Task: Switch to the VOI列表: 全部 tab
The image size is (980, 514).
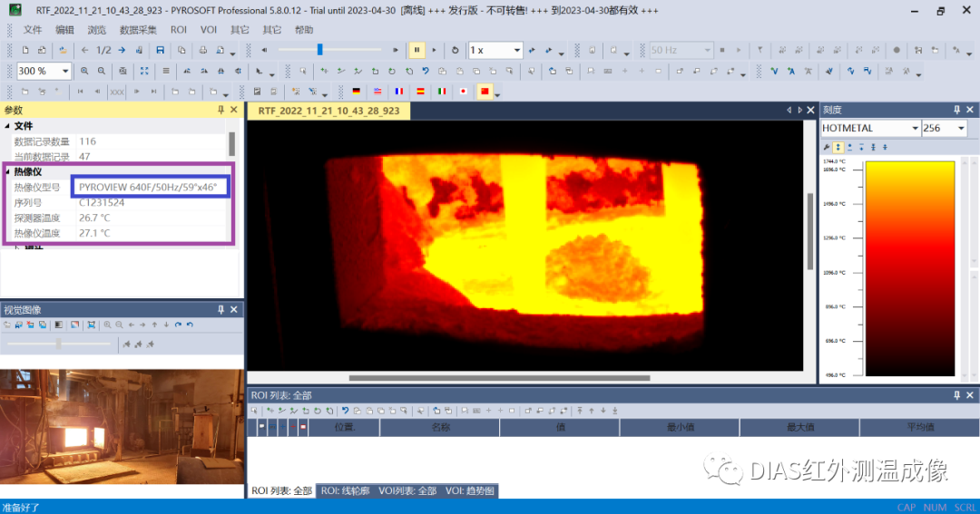Action: [x=407, y=491]
